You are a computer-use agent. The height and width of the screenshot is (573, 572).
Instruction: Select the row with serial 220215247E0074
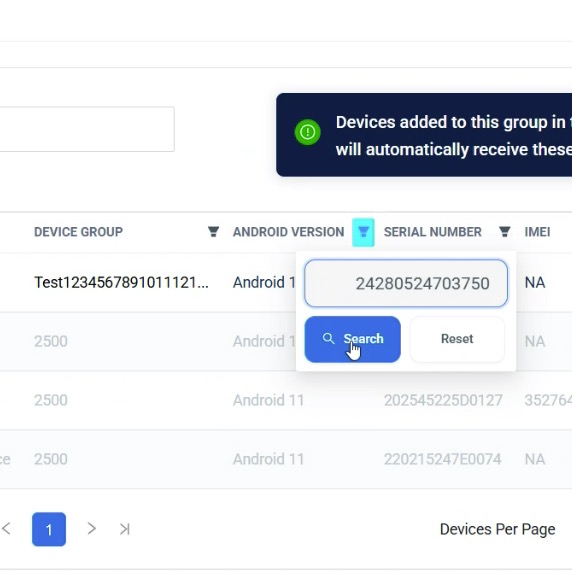pyautogui.click(x=286, y=459)
